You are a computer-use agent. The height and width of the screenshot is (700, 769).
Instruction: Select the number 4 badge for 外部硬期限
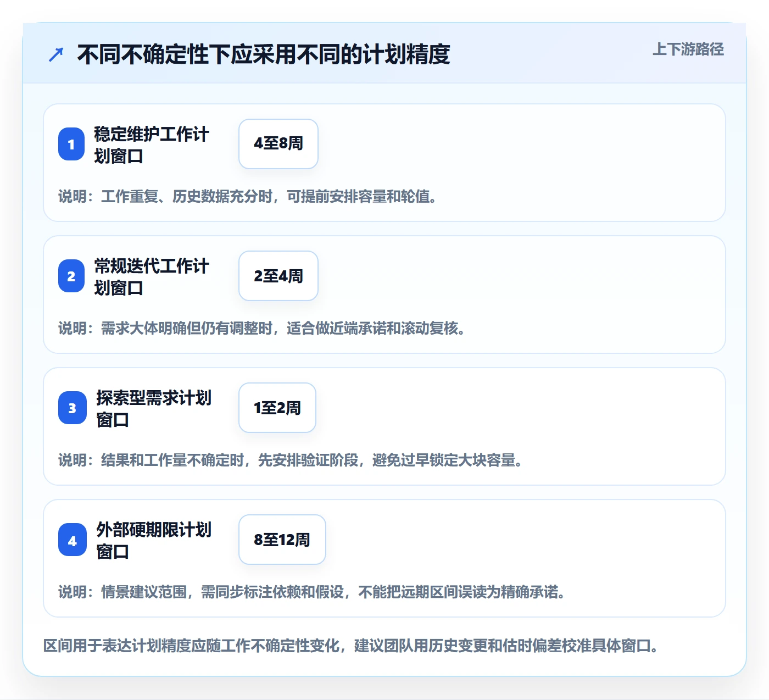pyautogui.click(x=73, y=540)
